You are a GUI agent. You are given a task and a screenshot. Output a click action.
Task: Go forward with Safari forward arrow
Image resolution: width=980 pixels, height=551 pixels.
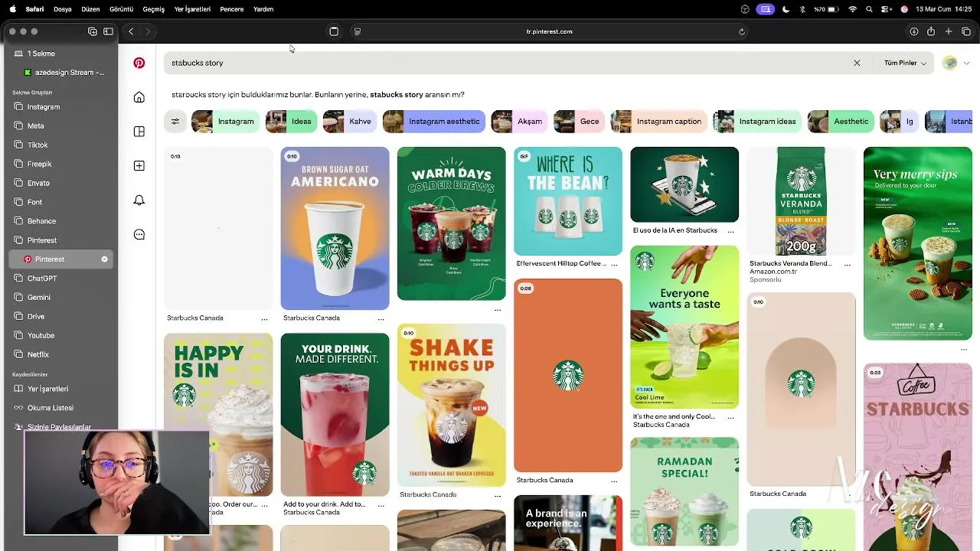(148, 31)
